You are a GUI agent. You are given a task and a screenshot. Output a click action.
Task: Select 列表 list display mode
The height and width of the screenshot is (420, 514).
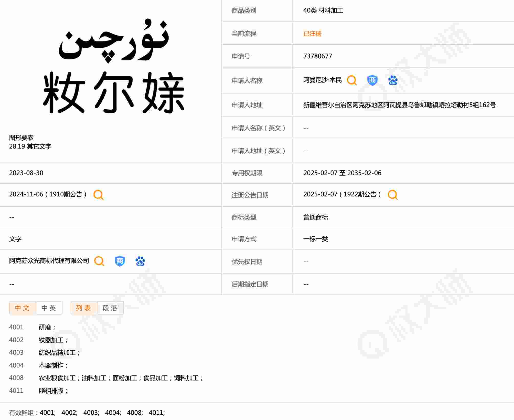(x=84, y=308)
